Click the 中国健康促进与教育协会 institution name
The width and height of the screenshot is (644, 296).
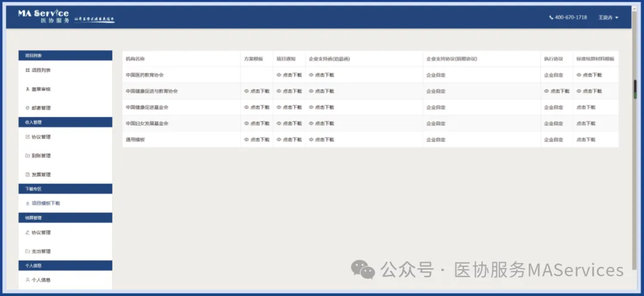pyautogui.click(x=151, y=91)
